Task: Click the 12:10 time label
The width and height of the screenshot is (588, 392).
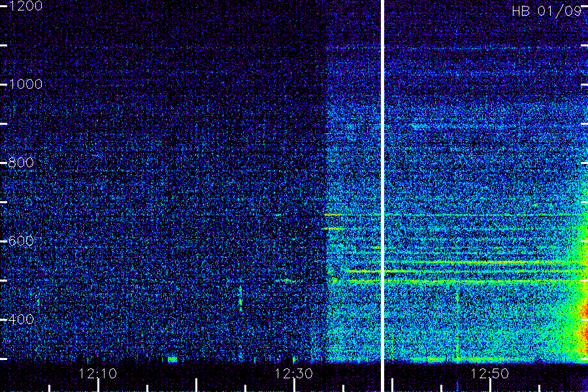Action: pyautogui.click(x=98, y=373)
